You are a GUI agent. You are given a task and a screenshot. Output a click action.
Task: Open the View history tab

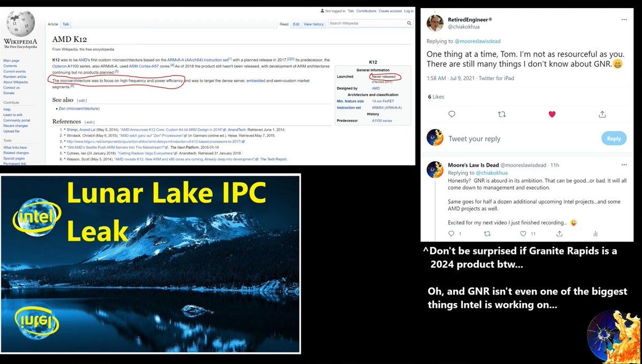314,24
